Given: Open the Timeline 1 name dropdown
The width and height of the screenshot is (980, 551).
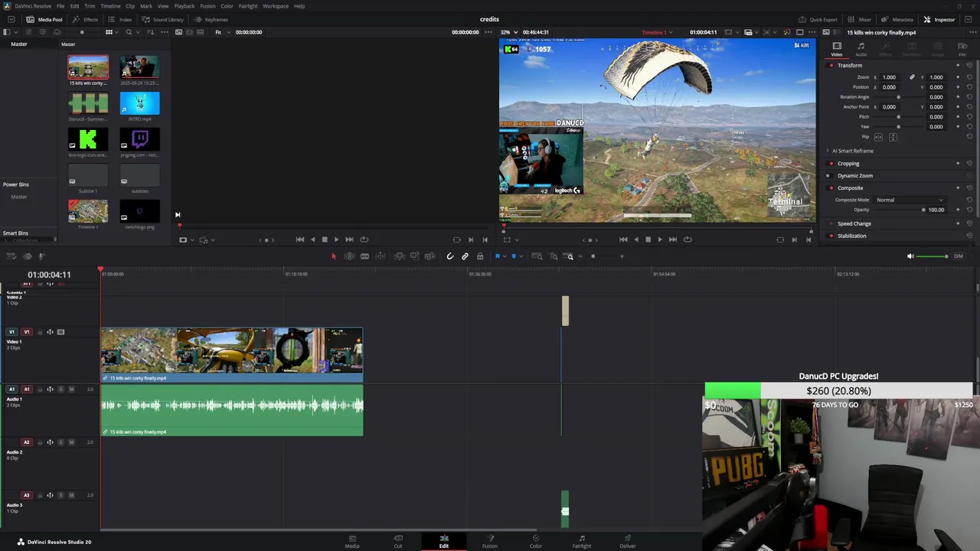Looking at the screenshot, I should 658,32.
